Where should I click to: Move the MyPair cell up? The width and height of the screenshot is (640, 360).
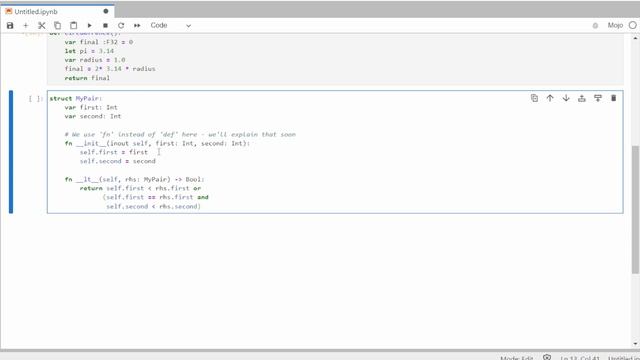coord(550,98)
